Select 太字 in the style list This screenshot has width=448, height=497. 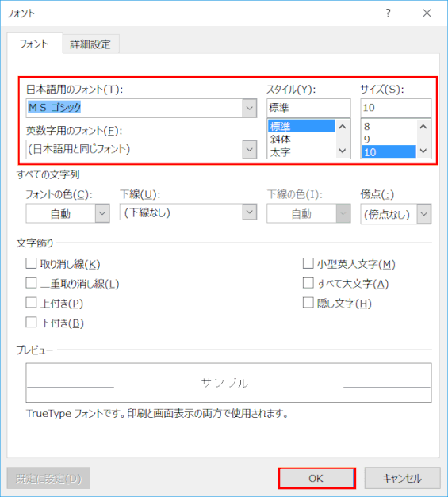[301, 152]
